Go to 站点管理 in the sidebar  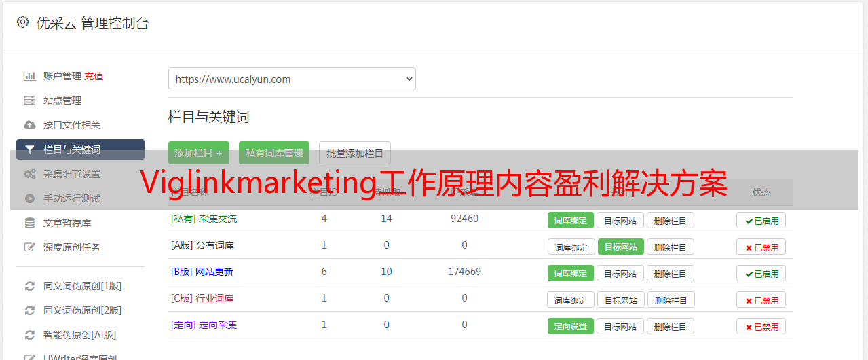point(62,101)
